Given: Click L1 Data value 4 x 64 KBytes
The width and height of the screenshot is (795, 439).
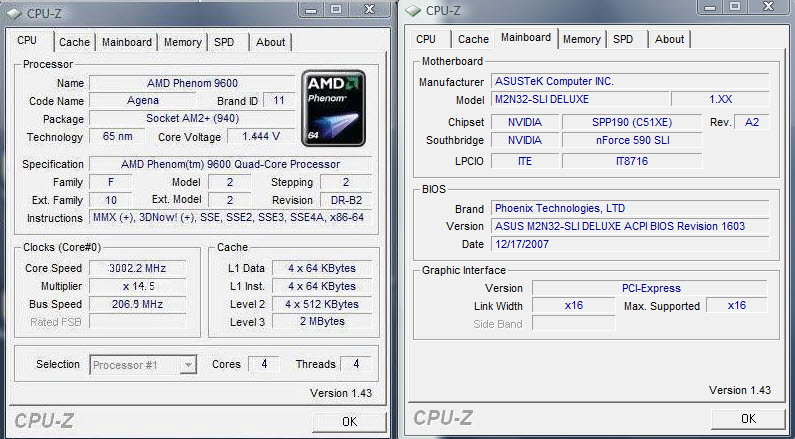Looking at the screenshot, I should point(322,268).
